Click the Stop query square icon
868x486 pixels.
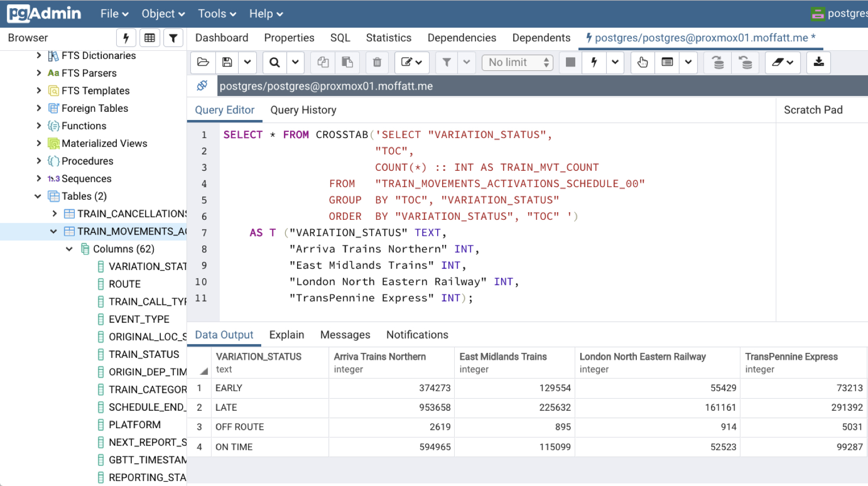point(570,62)
